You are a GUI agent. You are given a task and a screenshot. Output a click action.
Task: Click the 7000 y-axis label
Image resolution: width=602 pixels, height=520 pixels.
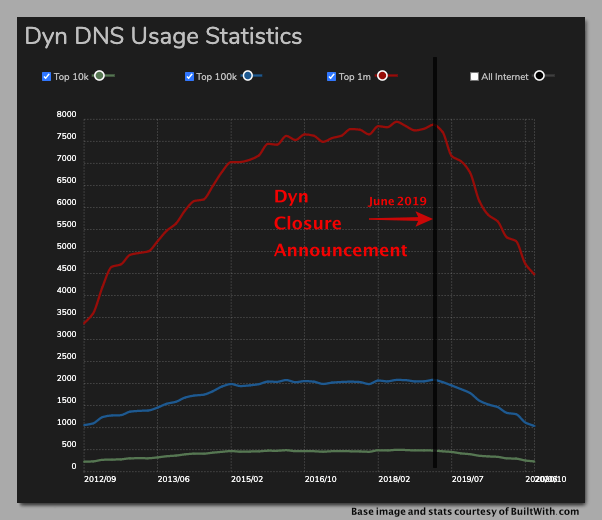pos(66,158)
